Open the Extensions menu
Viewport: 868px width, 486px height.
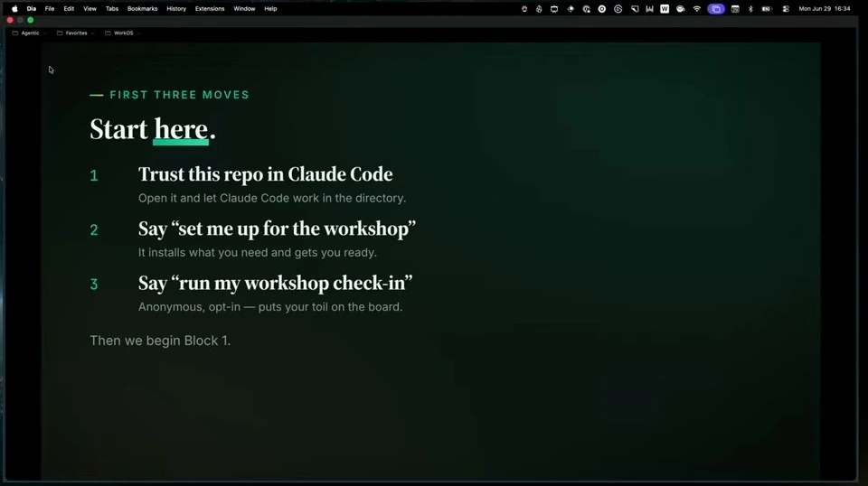[x=210, y=9]
